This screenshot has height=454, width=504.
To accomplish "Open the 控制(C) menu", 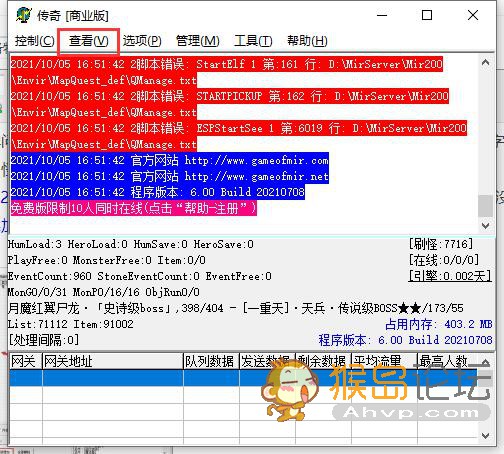I will coord(34,41).
